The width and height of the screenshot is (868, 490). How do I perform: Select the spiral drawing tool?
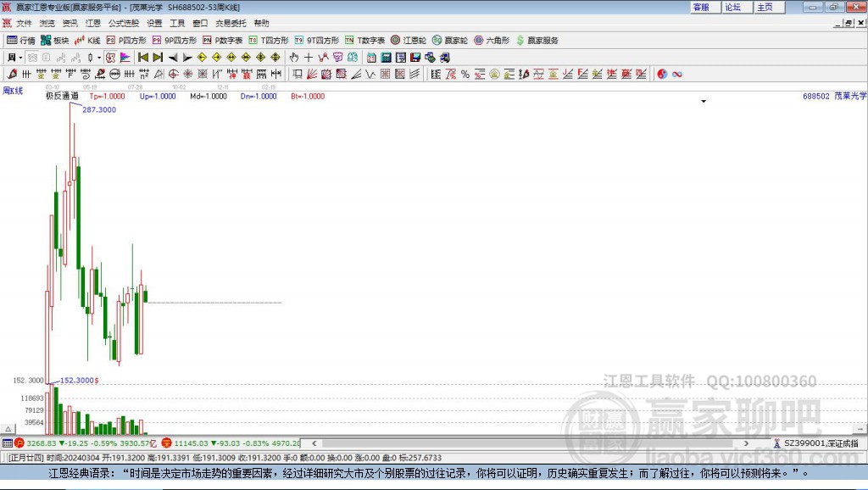(x=86, y=75)
